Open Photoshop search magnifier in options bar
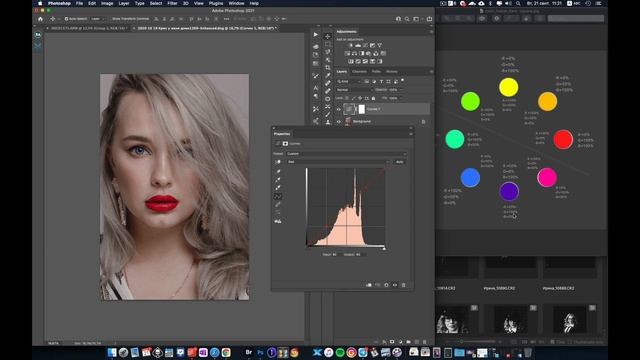This screenshot has width=640, height=360. coord(407,19)
